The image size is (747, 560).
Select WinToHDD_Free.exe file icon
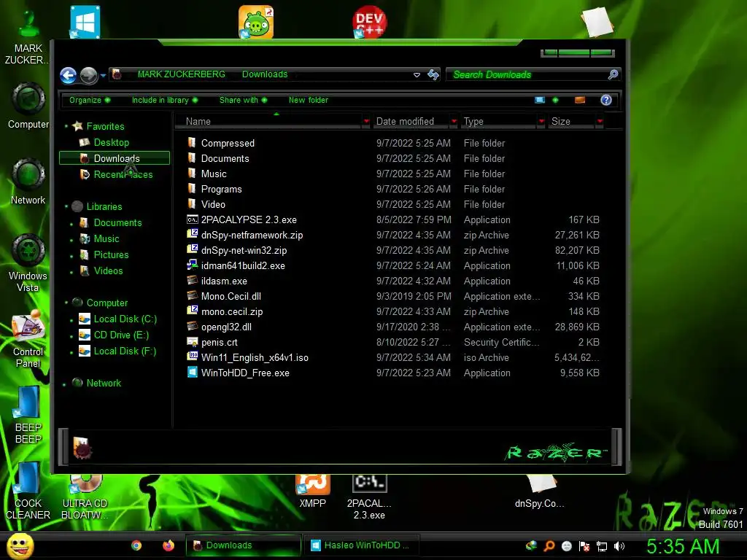pos(192,373)
